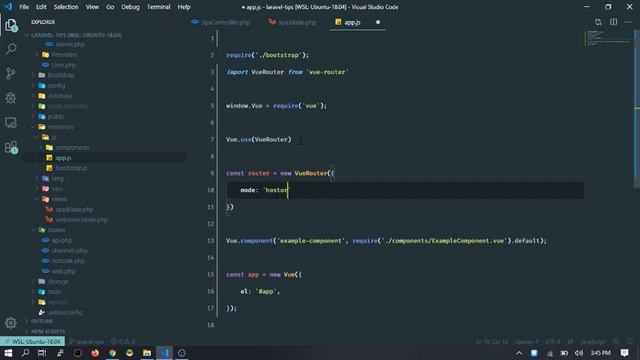Viewport: 640px width, 360px height.
Task: Click the JavaScript language mode selector
Action: click(x=593, y=342)
